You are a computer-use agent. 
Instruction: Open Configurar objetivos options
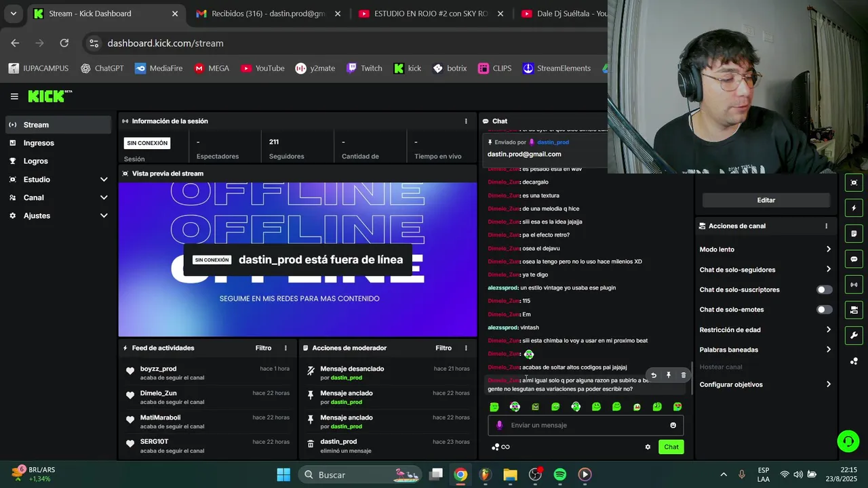coord(766,384)
